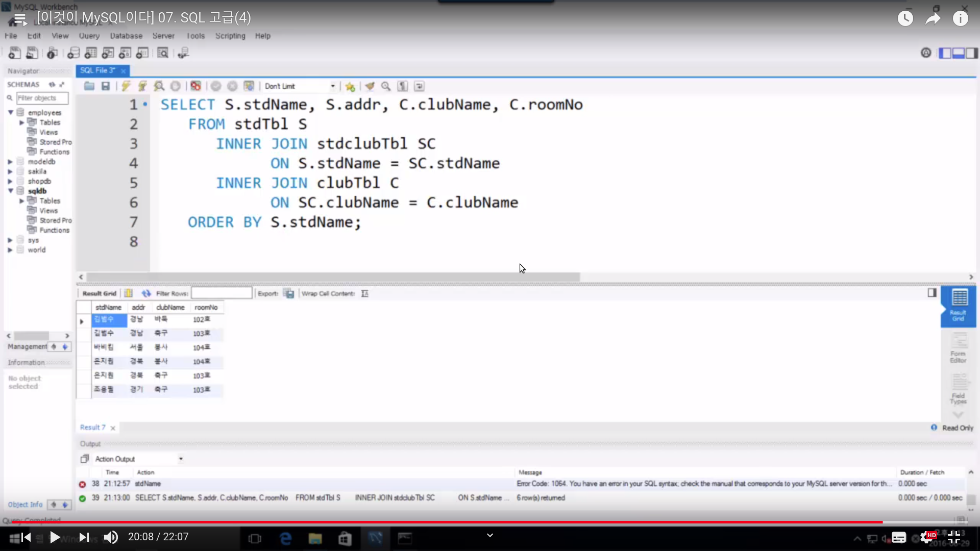
Task: Open Action Output type dropdown
Action: pyautogui.click(x=181, y=459)
